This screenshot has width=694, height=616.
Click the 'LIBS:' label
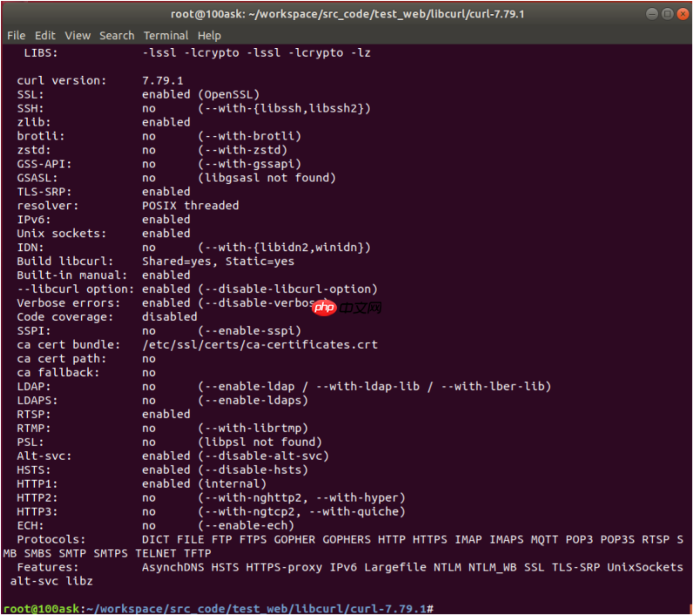41,52
